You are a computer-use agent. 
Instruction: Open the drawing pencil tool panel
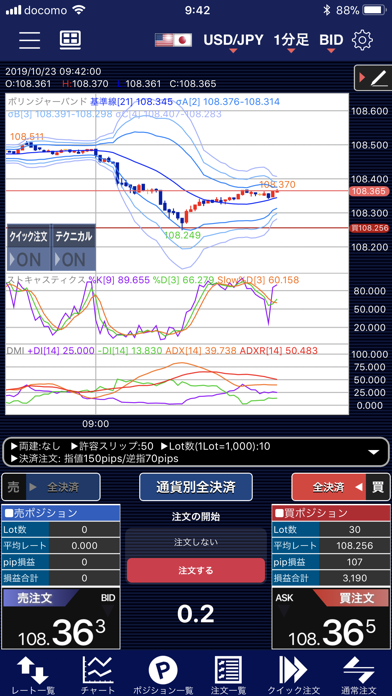click(373, 78)
